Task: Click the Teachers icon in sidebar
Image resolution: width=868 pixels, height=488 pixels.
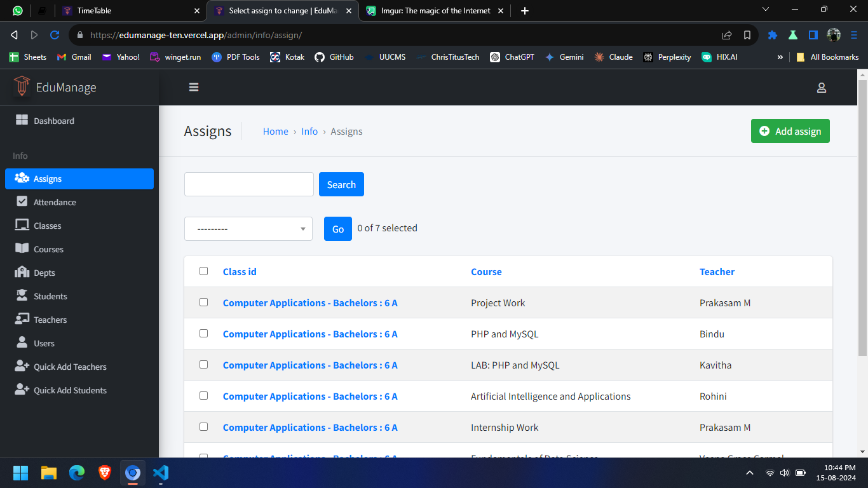Action: click(22, 319)
